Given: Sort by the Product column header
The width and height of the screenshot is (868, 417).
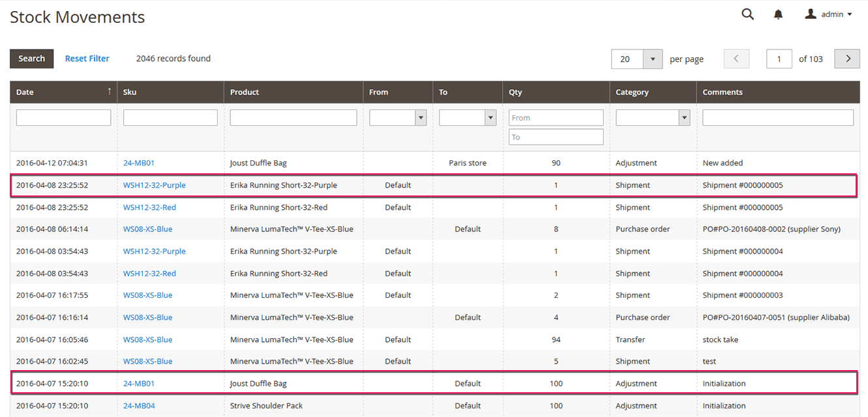Looking at the screenshot, I should click(x=293, y=92).
